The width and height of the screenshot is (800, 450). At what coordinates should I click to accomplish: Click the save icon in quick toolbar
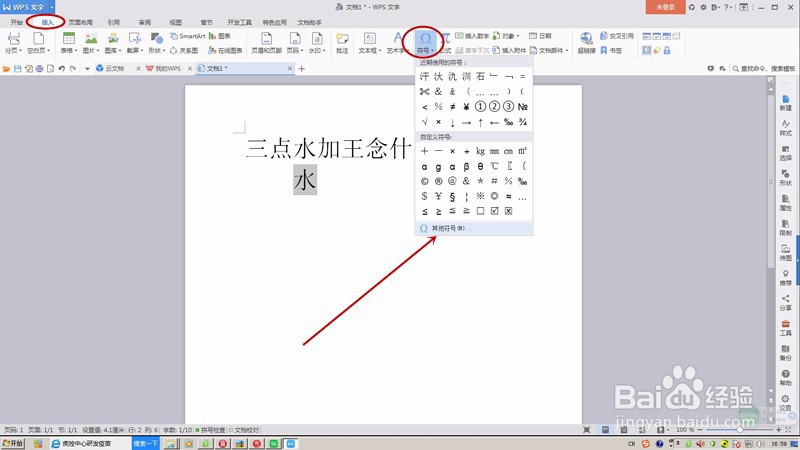[x=17, y=68]
